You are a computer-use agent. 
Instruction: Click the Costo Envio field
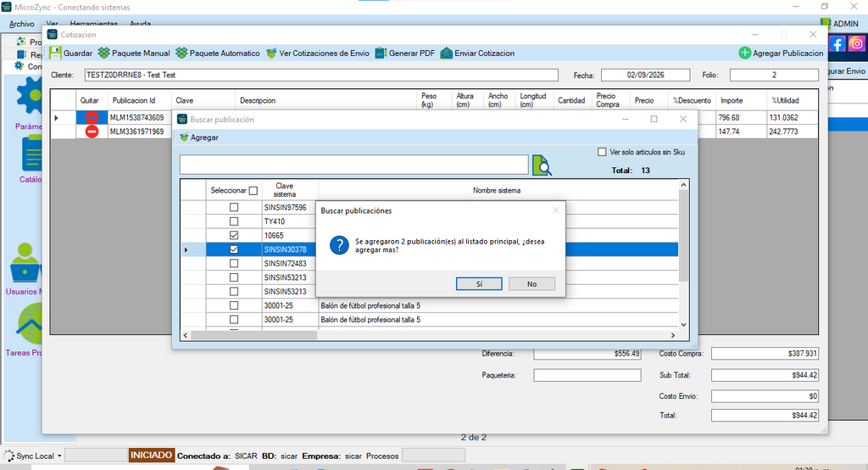[x=765, y=396]
